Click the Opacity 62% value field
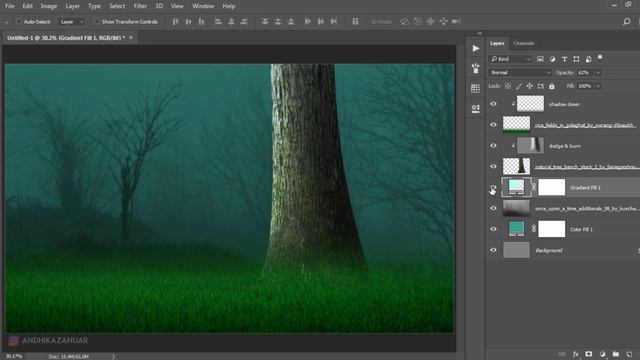The height and width of the screenshot is (360, 640). click(584, 73)
